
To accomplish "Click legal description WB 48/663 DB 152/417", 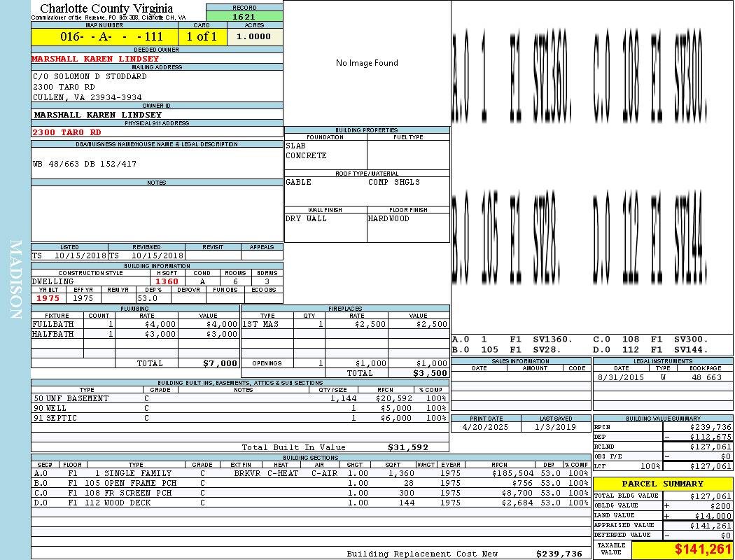I will point(85,164).
